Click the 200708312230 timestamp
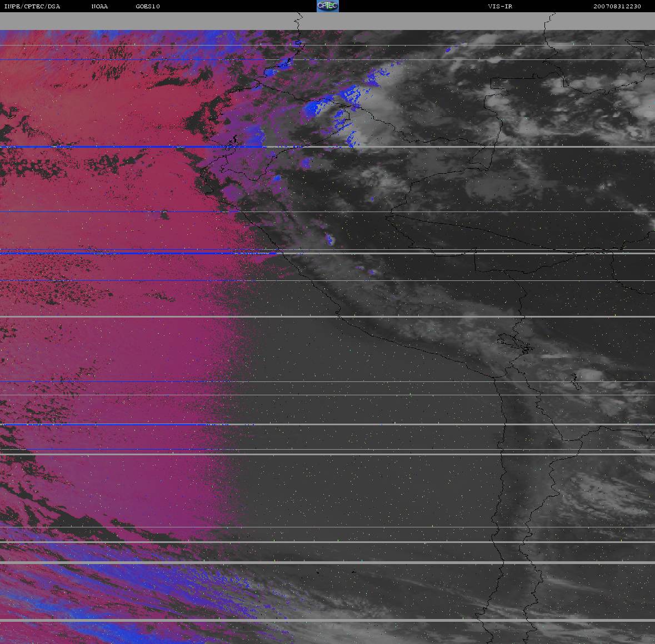Viewport: 655px width, 644px height. click(617, 6)
